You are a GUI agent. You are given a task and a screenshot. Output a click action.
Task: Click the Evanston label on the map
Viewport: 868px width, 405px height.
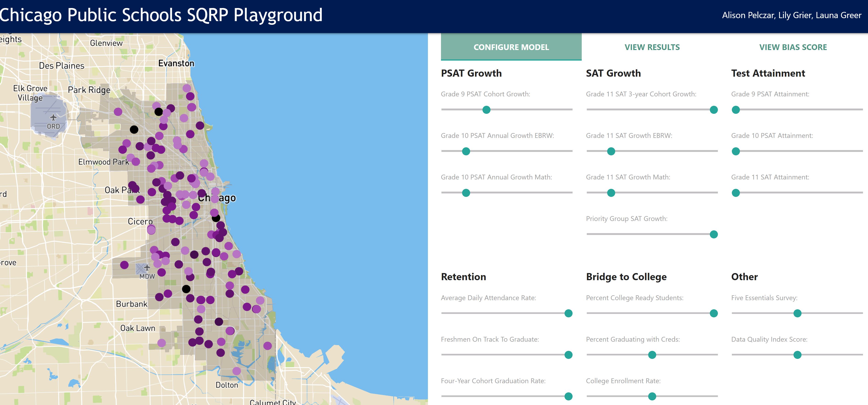pyautogui.click(x=176, y=63)
